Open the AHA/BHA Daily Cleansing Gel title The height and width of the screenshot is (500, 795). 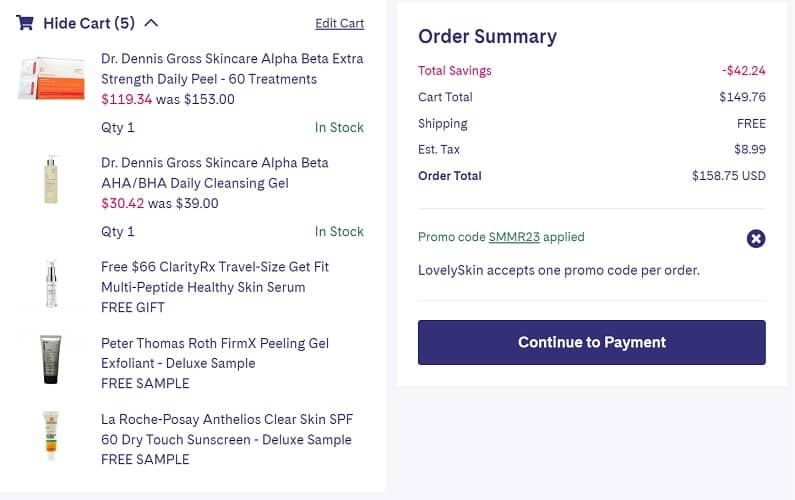(214, 173)
